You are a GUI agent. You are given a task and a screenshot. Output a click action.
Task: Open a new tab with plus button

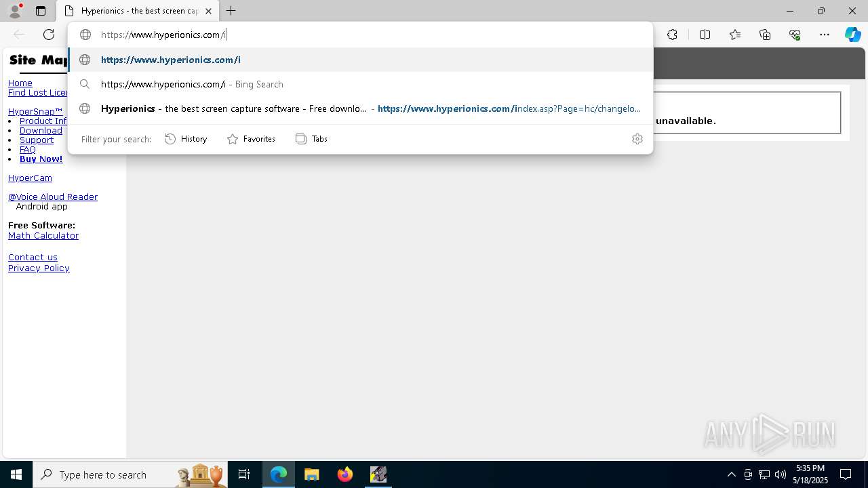coord(231,11)
